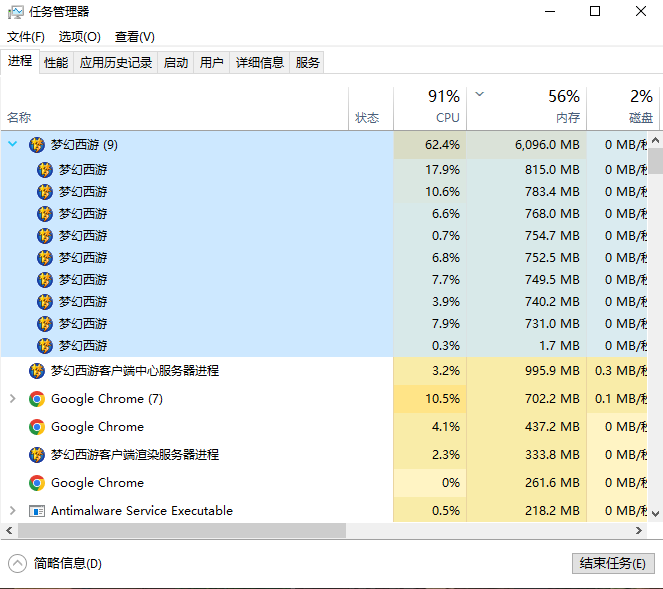Select the 梦幻西游 row with 7.7% CPU
Screen dimensions: 663x589
point(324,279)
